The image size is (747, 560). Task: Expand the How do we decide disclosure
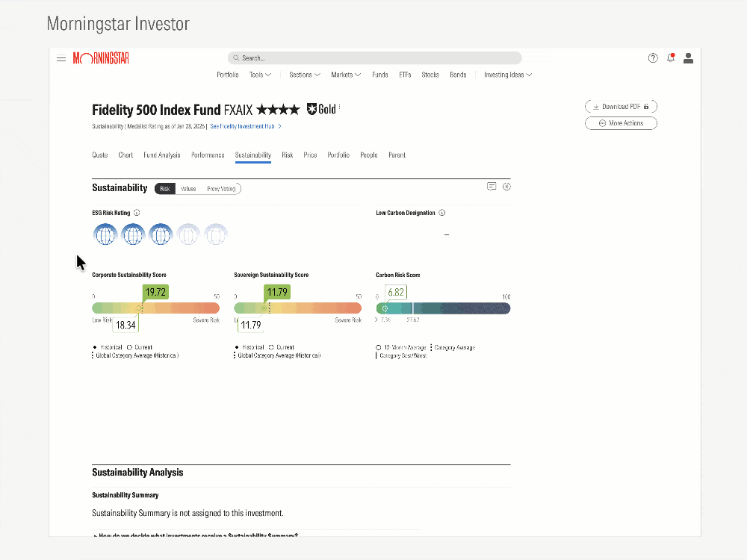pyautogui.click(x=196, y=535)
